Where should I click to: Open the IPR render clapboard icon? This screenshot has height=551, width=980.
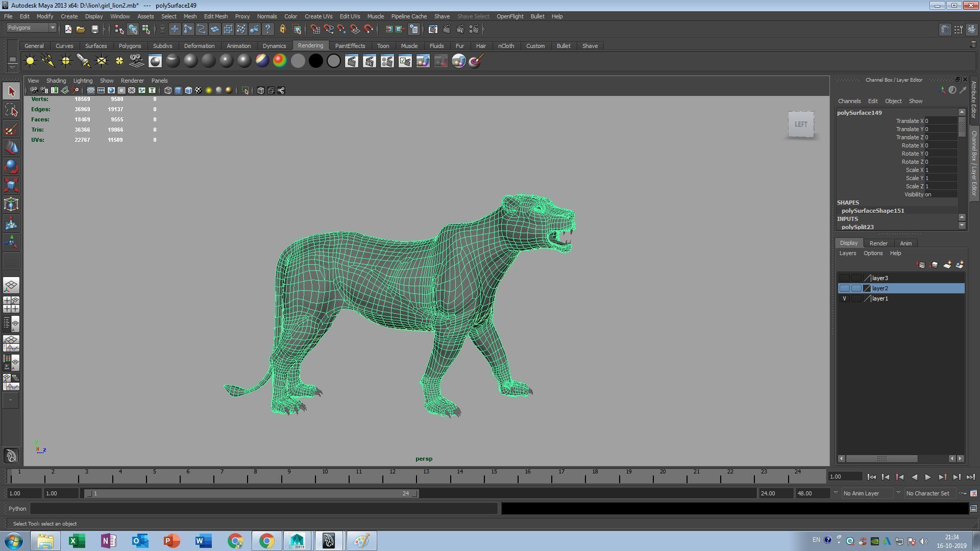pyautogui.click(x=370, y=61)
